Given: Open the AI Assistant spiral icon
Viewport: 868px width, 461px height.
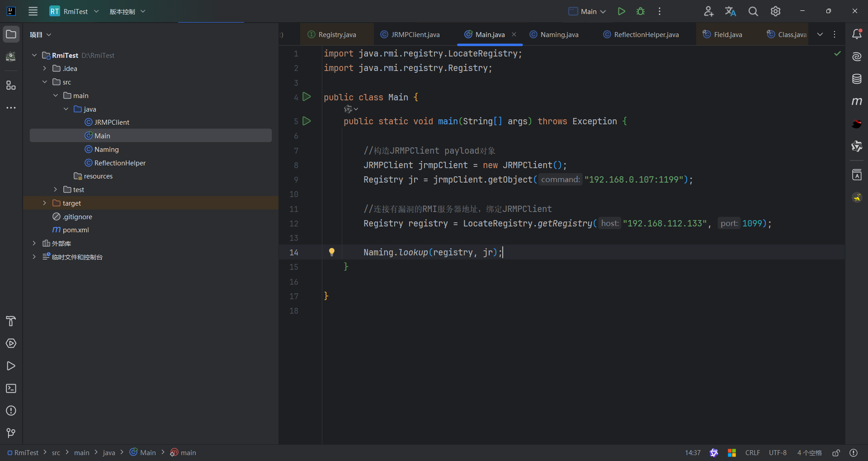Looking at the screenshot, I should 857,56.
